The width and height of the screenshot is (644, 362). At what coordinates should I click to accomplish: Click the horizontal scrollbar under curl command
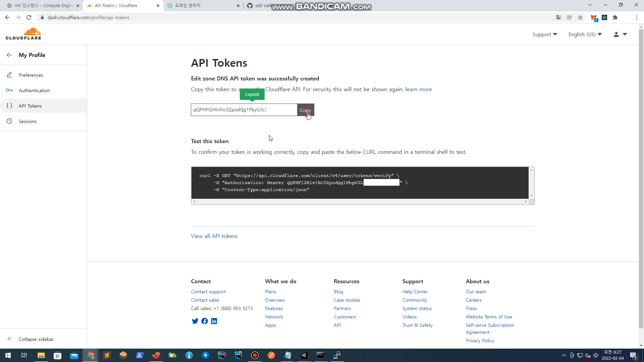[360, 202]
